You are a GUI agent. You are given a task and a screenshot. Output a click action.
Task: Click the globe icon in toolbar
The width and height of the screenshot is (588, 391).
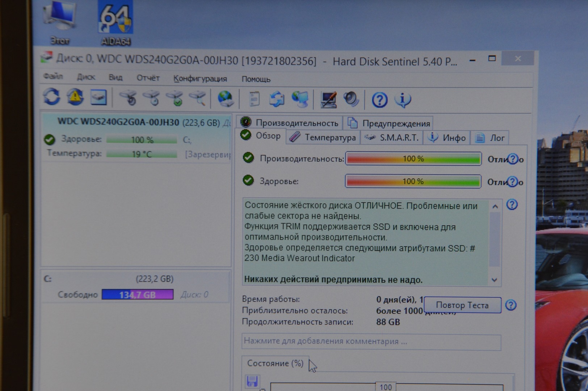(x=226, y=99)
